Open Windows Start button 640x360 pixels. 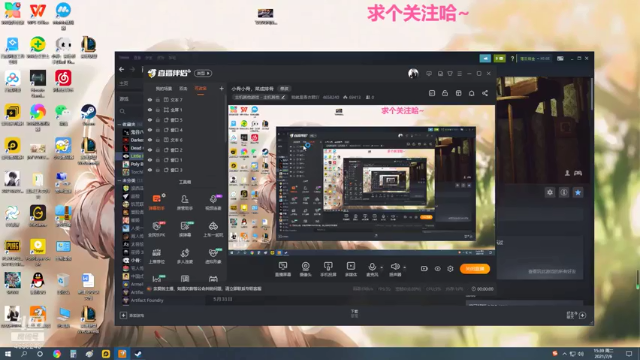click(8, 353)
